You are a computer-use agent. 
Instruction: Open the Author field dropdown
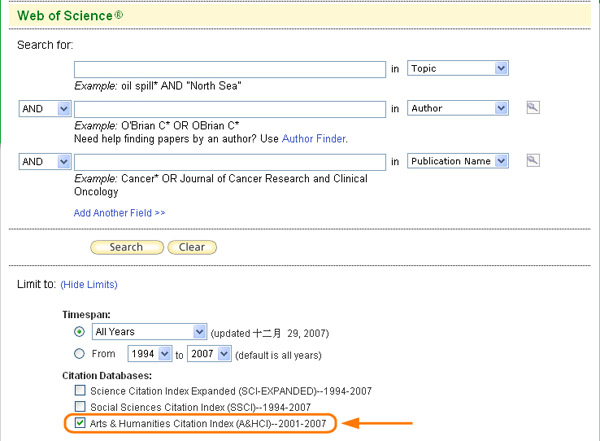coord(458,108)
